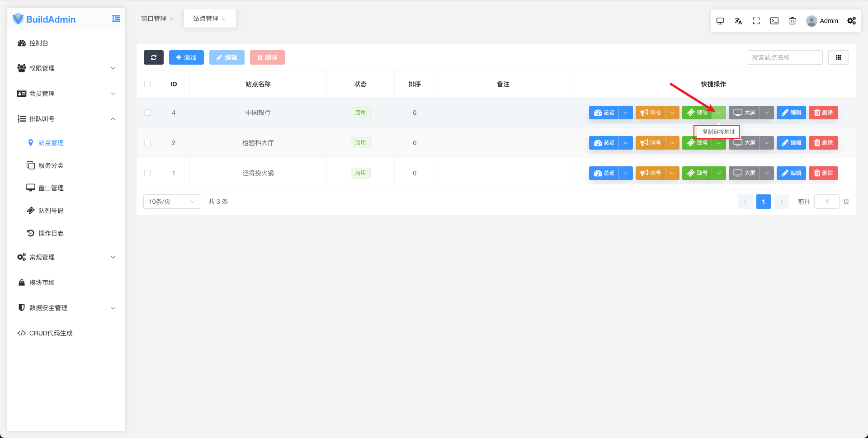Select all rows with header checkbox

point(147,84)
